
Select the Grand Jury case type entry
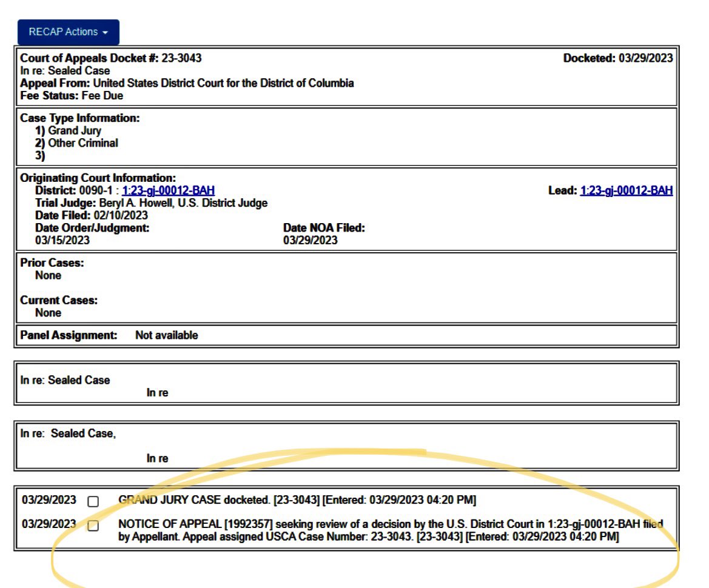(x=75, y=130)
